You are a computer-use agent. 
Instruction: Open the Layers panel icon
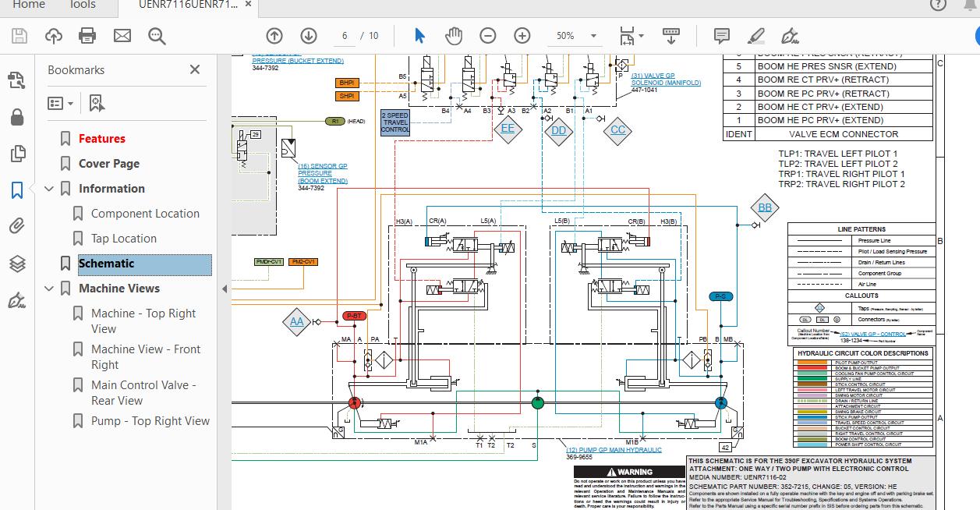coord(16,264)
